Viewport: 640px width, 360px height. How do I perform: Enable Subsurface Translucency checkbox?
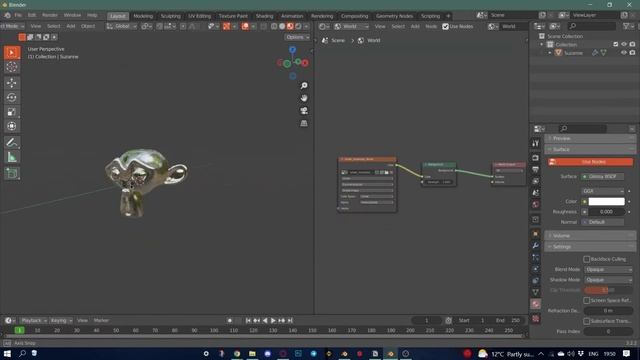click(586, 321)
